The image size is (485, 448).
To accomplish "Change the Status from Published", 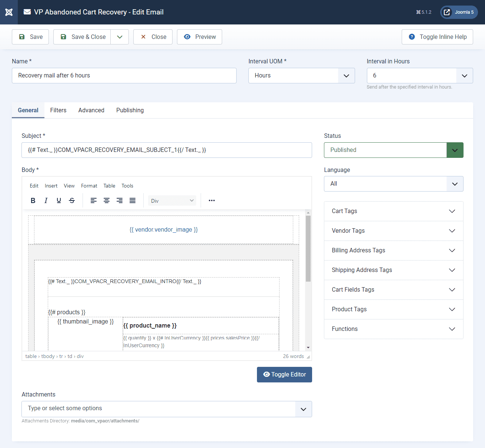I will pyautogui.click(x=394, y=150).
